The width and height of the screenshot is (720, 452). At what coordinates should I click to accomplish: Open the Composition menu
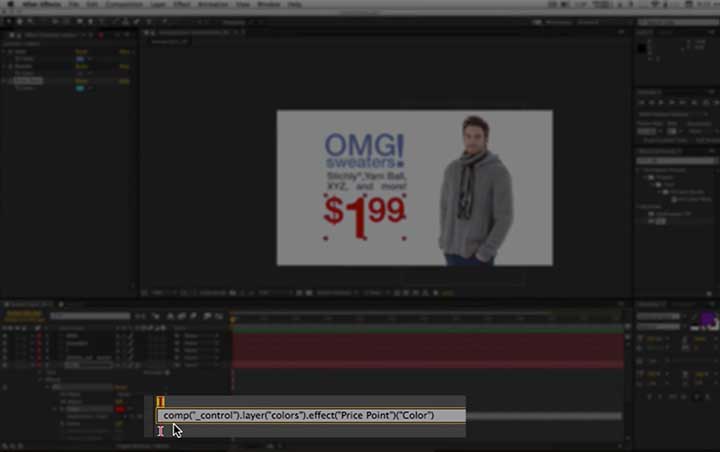(x=124, y=4)
